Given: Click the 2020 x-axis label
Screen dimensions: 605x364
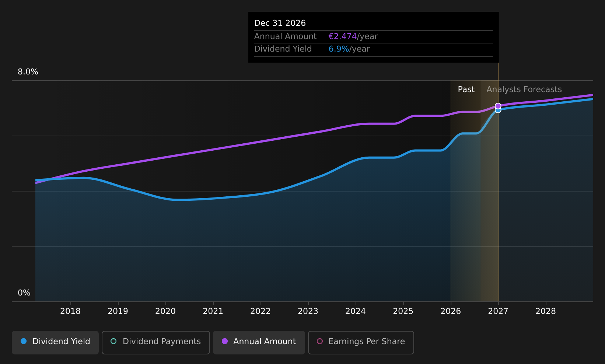Looking at the screenshot, I should coord(165,311).
